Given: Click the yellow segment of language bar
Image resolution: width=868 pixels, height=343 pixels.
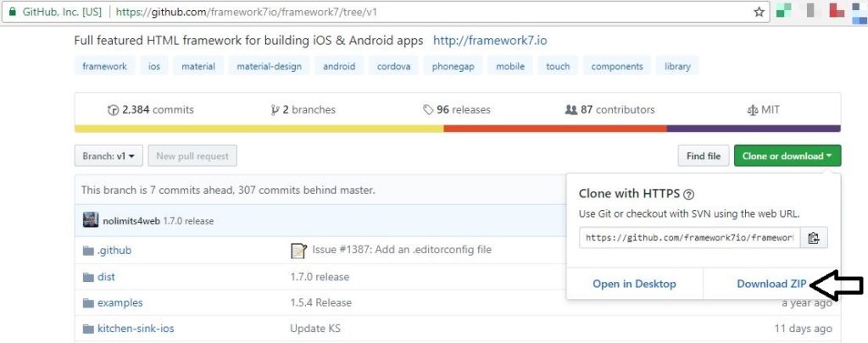Looking at the screenshot, I should [x=259, y=129].
